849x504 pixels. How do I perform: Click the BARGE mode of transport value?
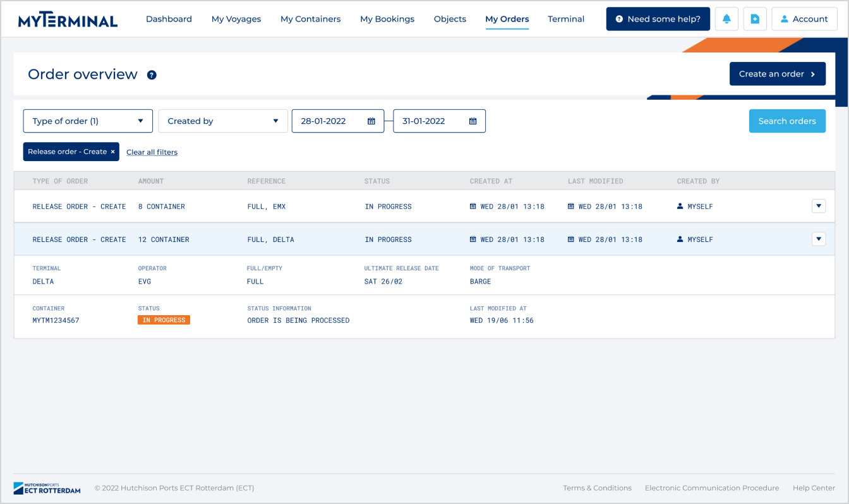[480, 282]
